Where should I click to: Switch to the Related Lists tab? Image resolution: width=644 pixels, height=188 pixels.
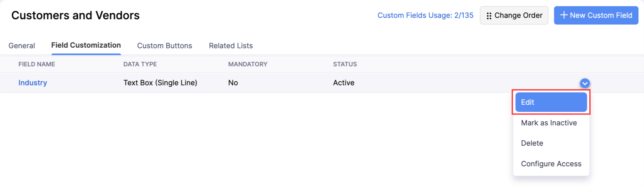pyautogui.click(x=231, y=45)
